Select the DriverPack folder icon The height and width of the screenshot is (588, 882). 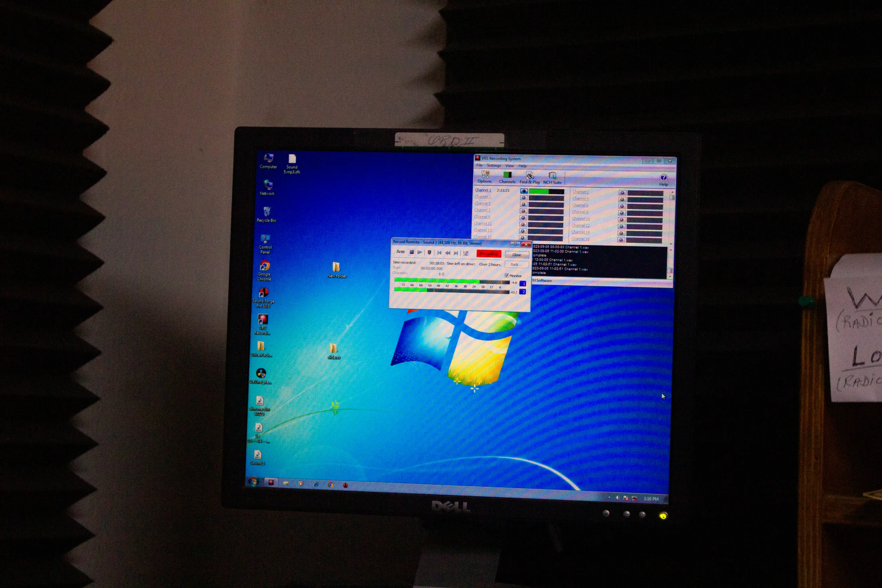[261, 349]
